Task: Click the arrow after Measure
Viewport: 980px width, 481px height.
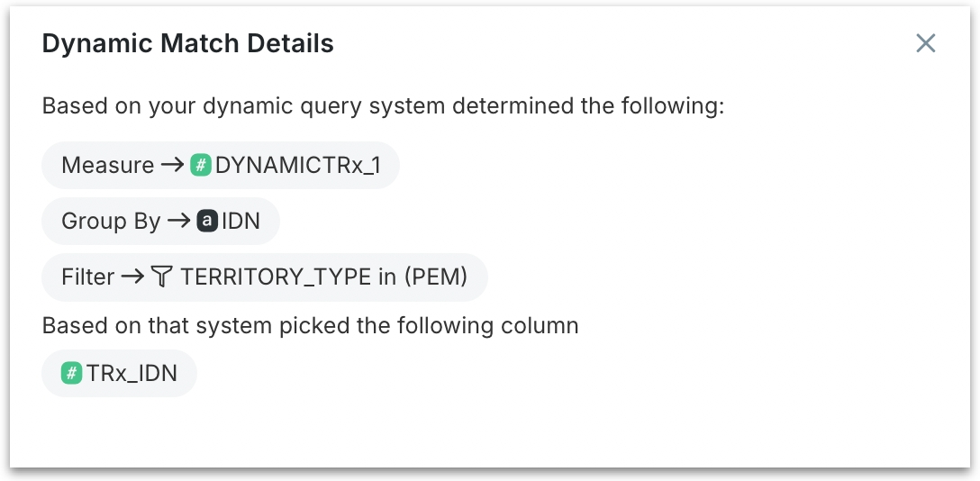Action: (x=172, y=165)
